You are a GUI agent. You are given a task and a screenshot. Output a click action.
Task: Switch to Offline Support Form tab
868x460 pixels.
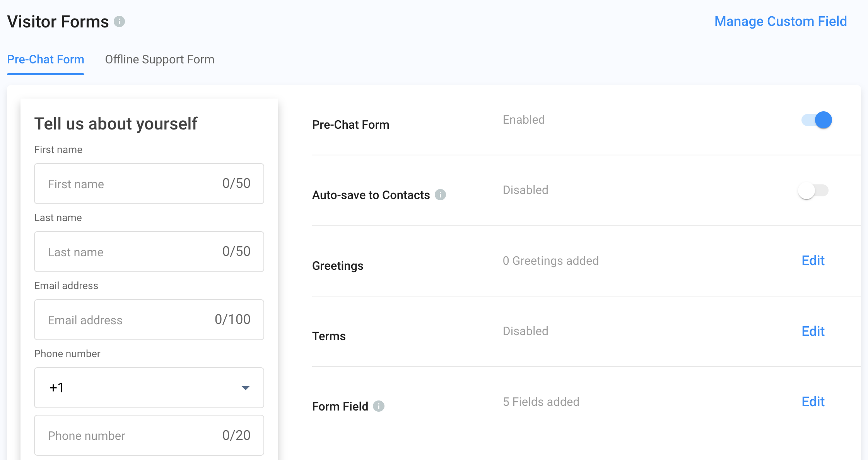click(x=159, y=60)
